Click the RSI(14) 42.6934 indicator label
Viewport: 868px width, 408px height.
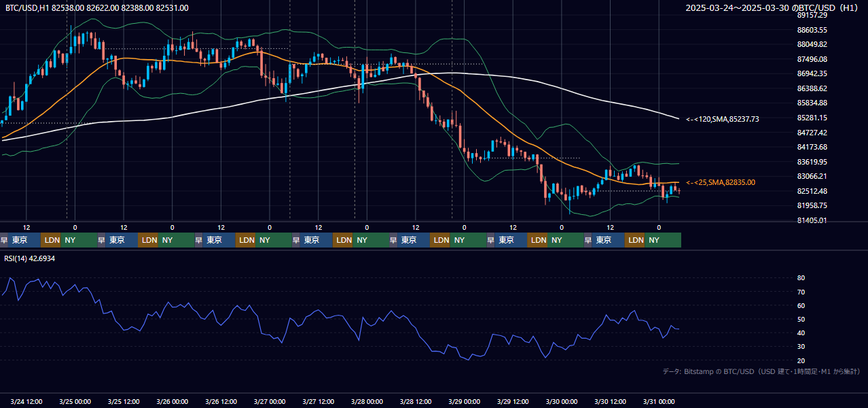click(30, 258)
